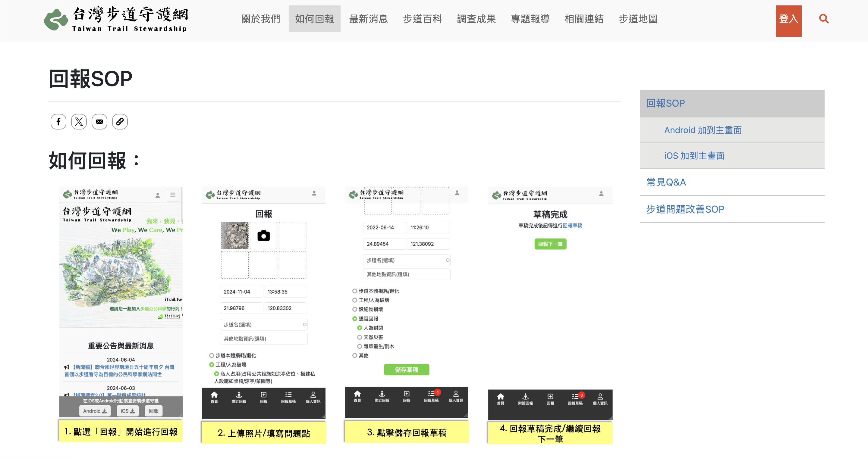Click camera icon in step 2 screenshot
Screen dimensions: 868x474
point(263,236)
